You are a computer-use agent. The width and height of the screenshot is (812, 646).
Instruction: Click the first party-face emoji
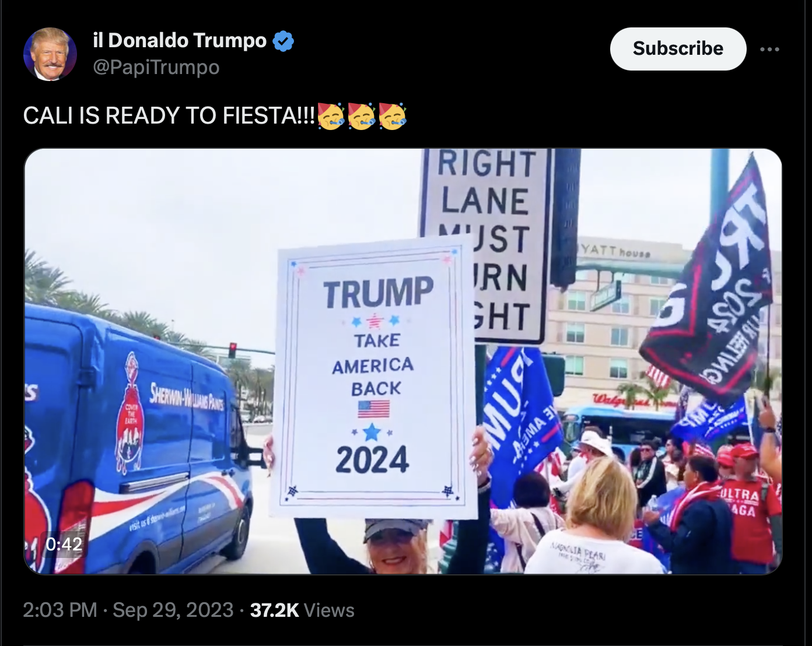coord(331,115)
